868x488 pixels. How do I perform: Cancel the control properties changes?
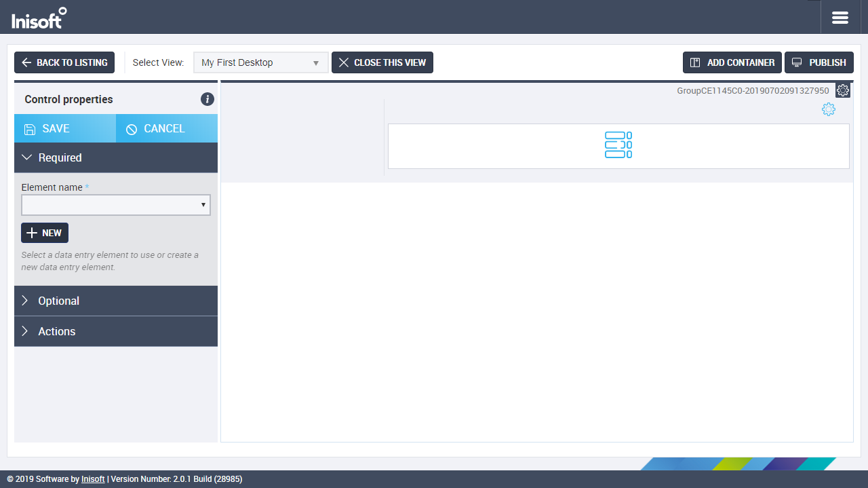click(167, 128)
